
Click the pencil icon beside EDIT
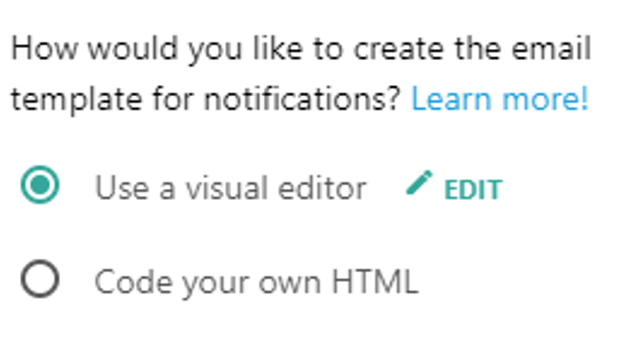coord(419,183)
